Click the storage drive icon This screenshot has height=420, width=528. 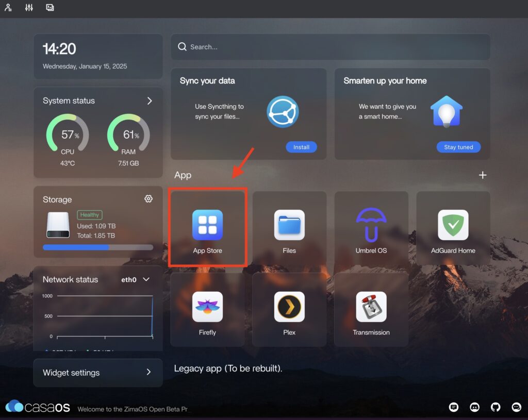coord(58,225)
